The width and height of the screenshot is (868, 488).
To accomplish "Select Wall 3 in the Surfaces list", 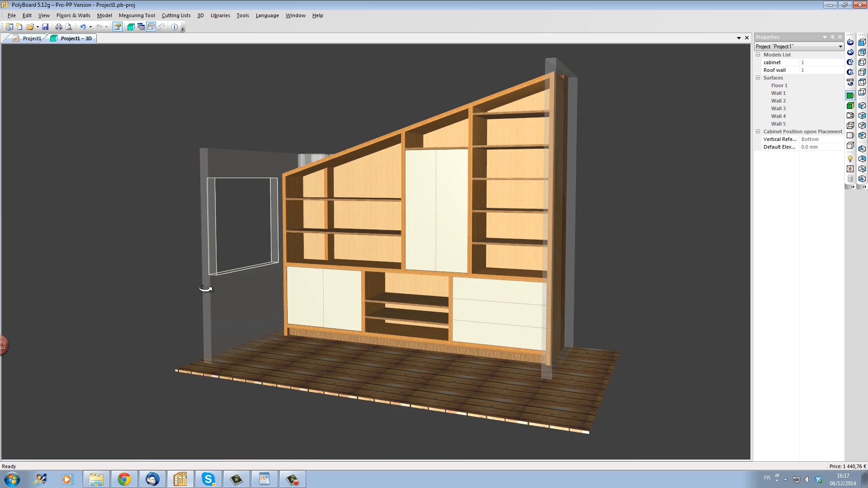I will point(778,108).
